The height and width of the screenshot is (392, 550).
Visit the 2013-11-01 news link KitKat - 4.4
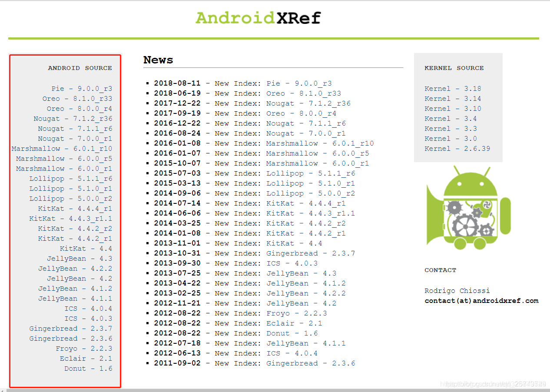pos(294,243)
